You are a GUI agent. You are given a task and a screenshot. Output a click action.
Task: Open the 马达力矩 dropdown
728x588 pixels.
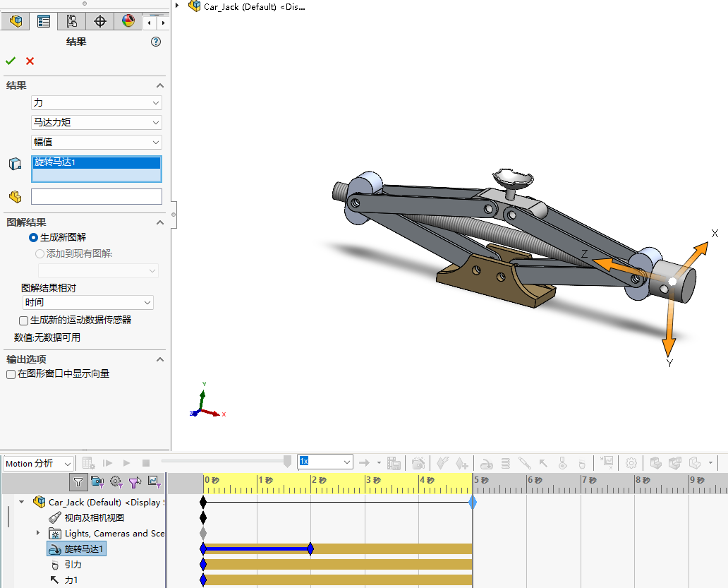(97, 122)
